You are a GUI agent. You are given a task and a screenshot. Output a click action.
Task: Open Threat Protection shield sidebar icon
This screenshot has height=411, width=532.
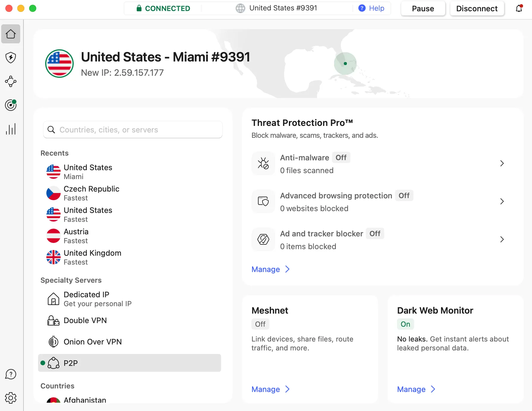(x=11, y=58)
